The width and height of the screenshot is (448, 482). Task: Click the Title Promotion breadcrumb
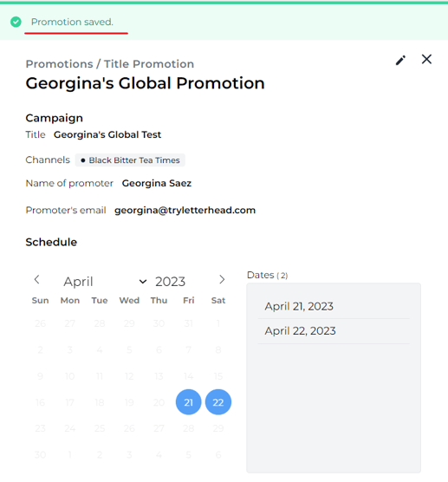(x=149, y=64)
